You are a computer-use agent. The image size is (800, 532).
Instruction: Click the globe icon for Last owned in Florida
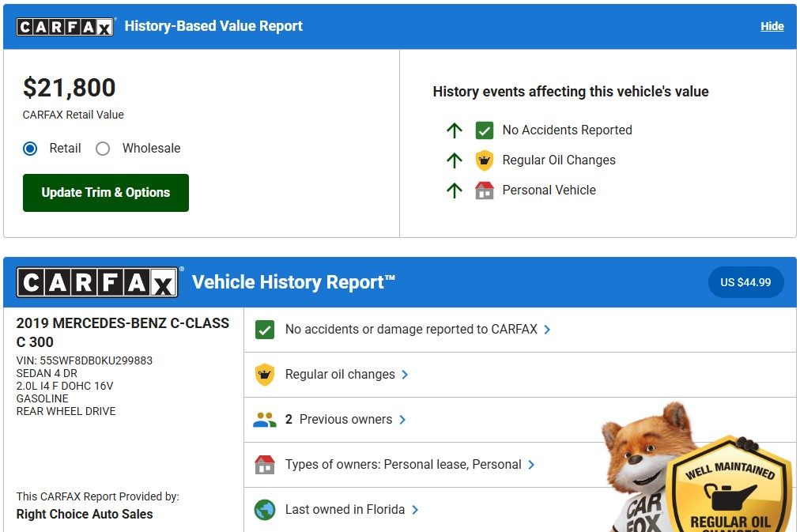click(x=265, y=510)
